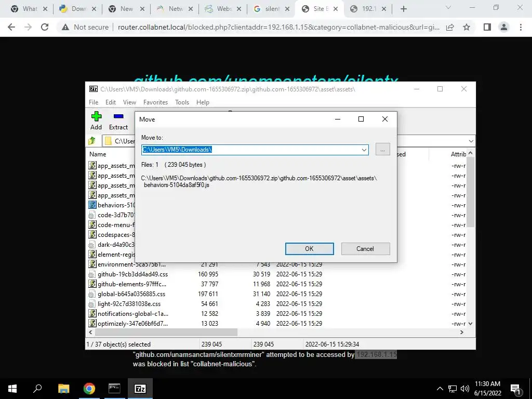Show hidden system tray icons
This screenshot has height=399, width=532.
click(440, 389)
